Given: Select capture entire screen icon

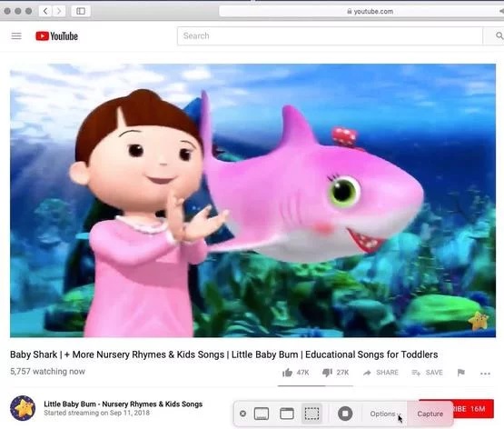Looking at the screenshot, I should (x=262, y=414).
